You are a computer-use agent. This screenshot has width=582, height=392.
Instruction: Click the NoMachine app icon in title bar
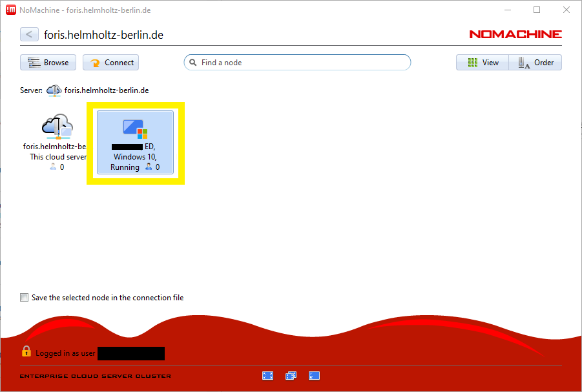tap(11, 10)
